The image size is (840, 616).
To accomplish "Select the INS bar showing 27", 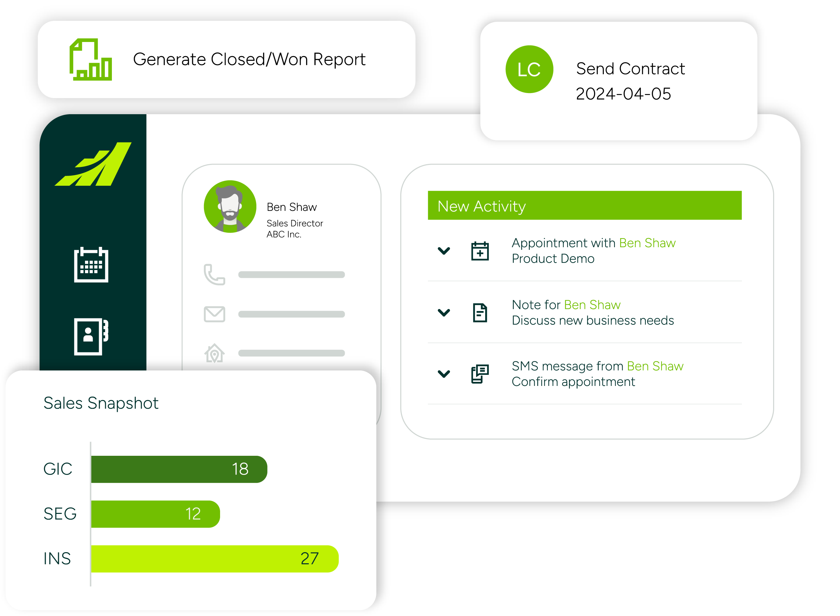I will (214, 559).
